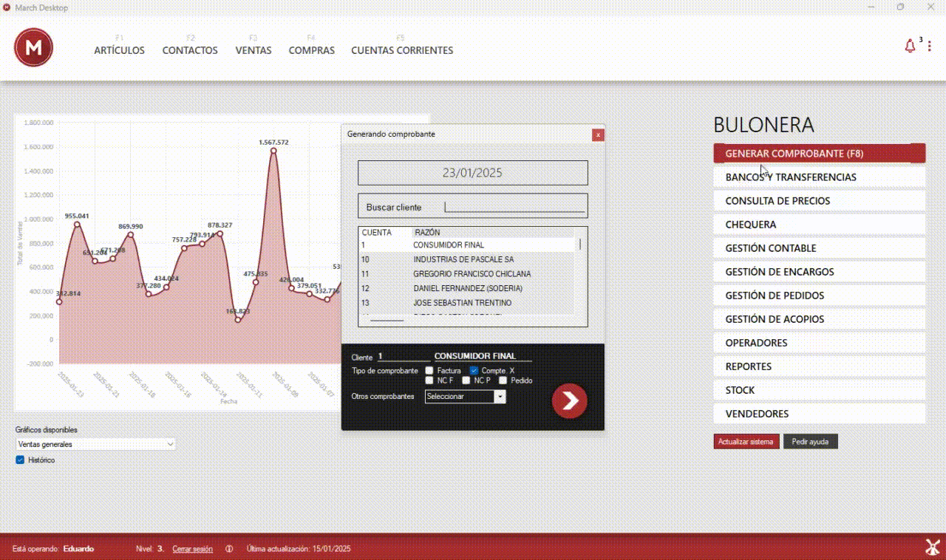Open GESTIÓN DE ACOPIOS

tap(820, 319)
